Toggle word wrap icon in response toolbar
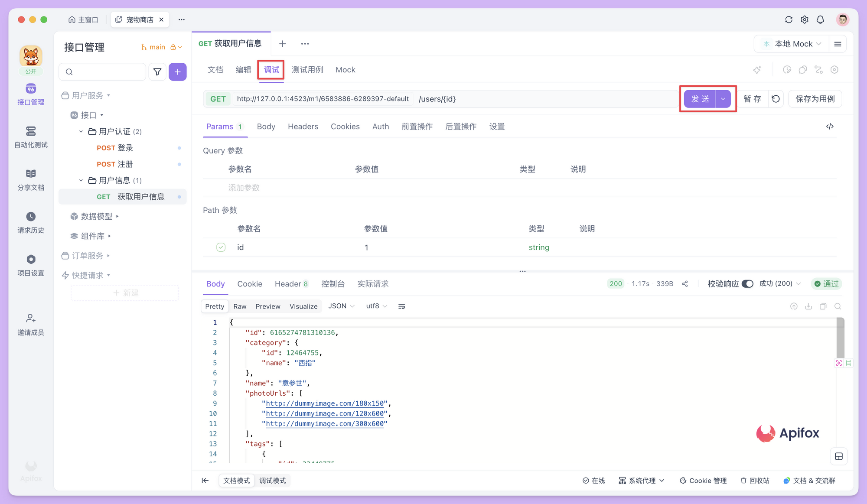Image resolution: width=867 pixels, height=504 pixels. click(401, 306)
